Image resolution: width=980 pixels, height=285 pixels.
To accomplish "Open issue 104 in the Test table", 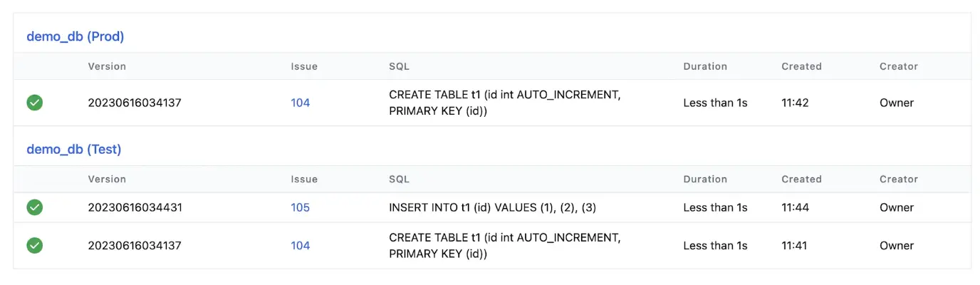I will [301, 245].
